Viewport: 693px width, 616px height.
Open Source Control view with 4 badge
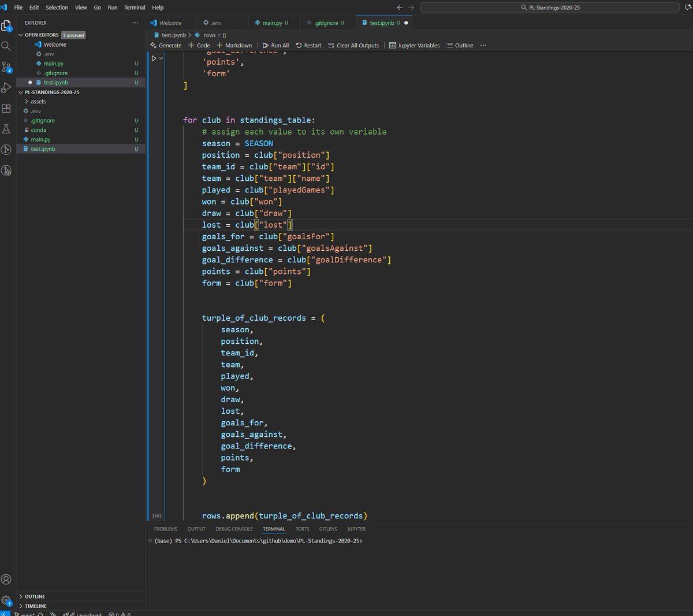(6, 67)
